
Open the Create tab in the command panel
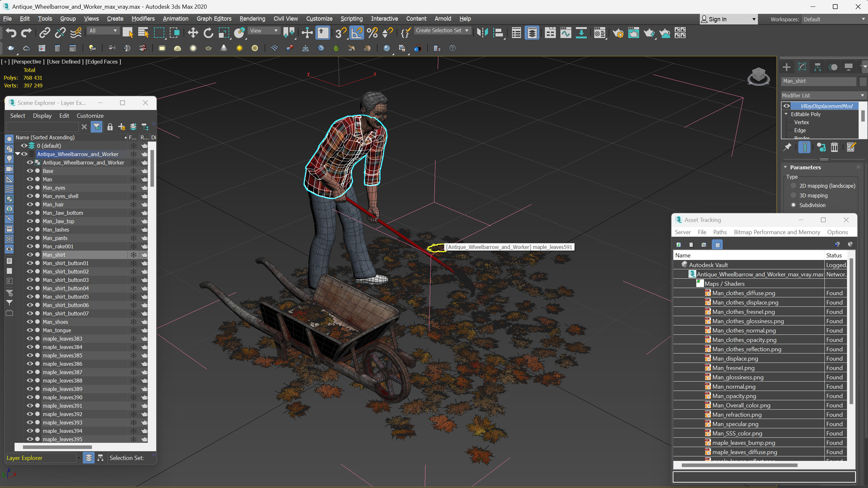point(786,67)
